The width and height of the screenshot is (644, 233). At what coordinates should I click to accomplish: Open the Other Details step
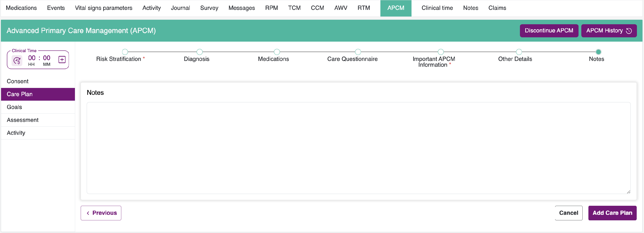coord(519,52)
